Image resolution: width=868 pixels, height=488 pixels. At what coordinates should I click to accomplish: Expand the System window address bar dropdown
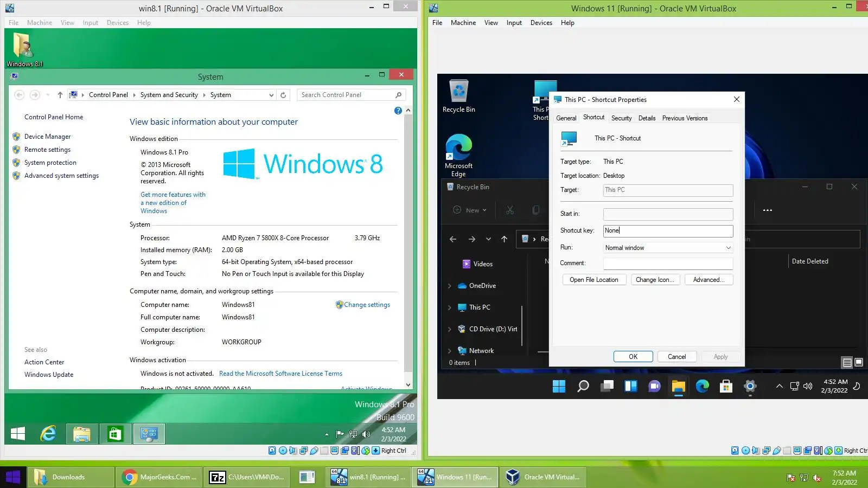pyautogui.click(x=271, y=95)
